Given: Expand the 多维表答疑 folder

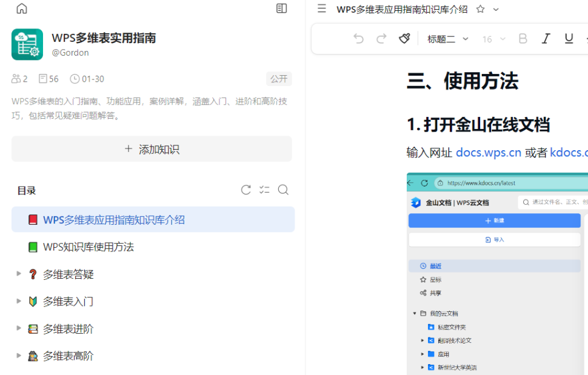Looking at the screenshot, I should click(18, 274).
